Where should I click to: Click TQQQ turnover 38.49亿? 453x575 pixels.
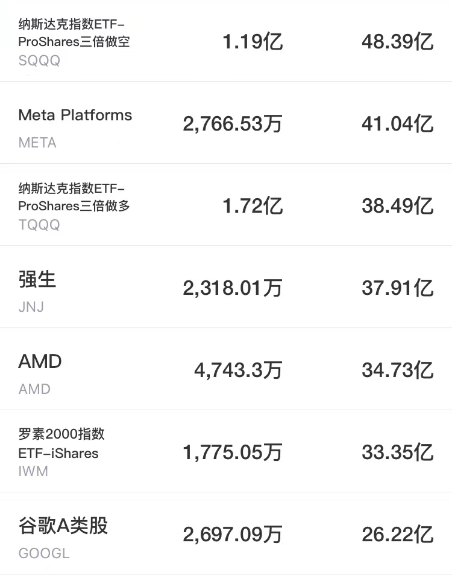click(x=398, y=206)
